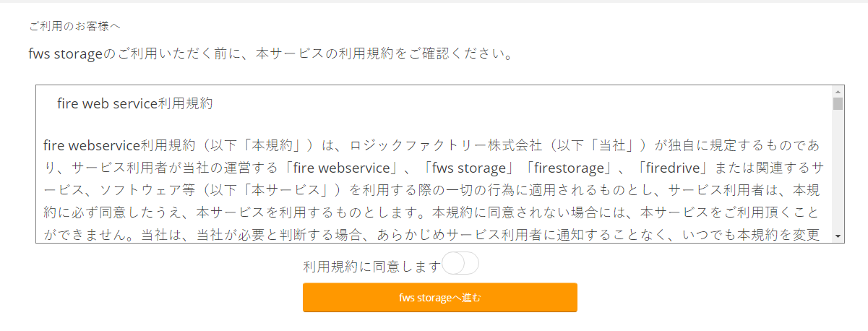Click the sentence asking to confirm 利用規約
Image resolution: width=868 pixels, height=331 pixels.
pyautogui.click(x=271, y=54)
